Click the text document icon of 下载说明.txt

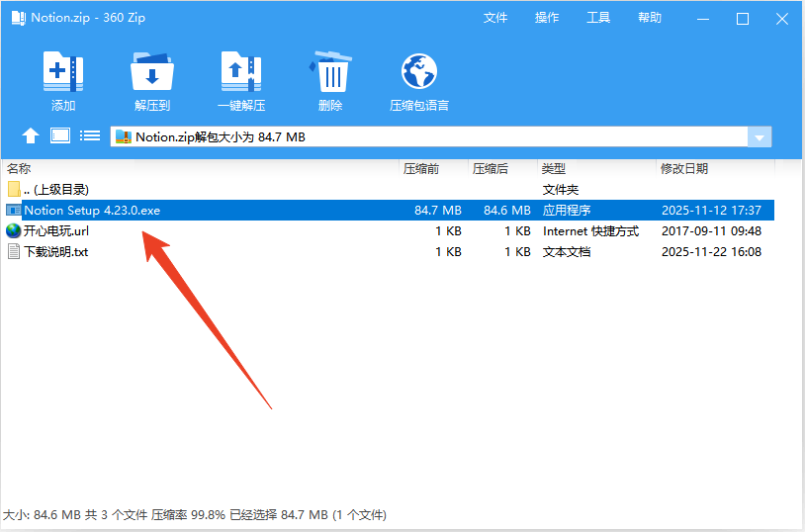(14, 251)
